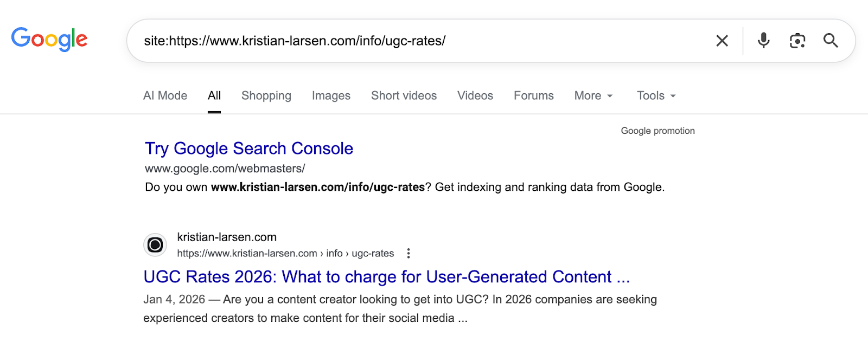Click the Google logo
The image size is (868, 355).
tap(49, 39)
